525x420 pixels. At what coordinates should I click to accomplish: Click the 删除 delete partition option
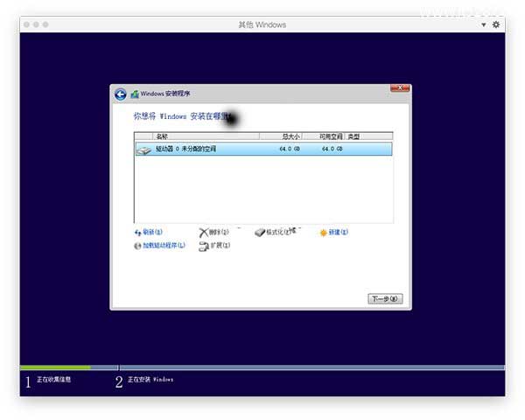[x=214, y=232]
